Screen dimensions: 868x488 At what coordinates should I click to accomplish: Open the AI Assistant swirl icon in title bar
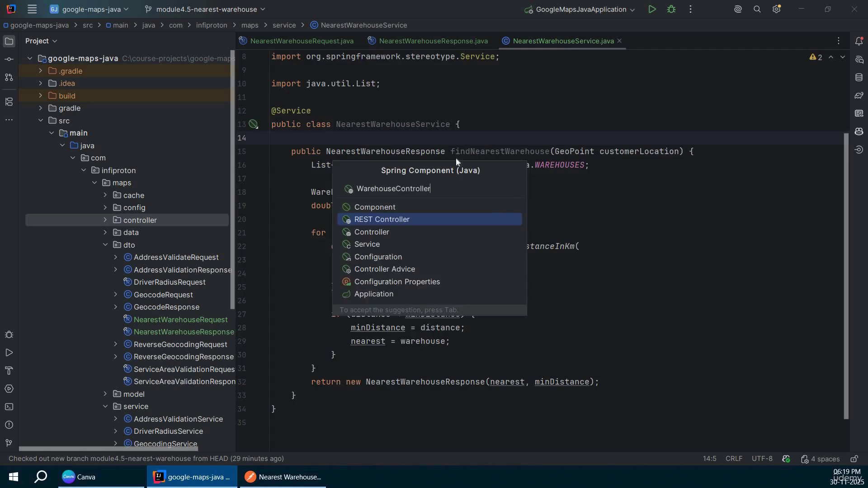738,9
